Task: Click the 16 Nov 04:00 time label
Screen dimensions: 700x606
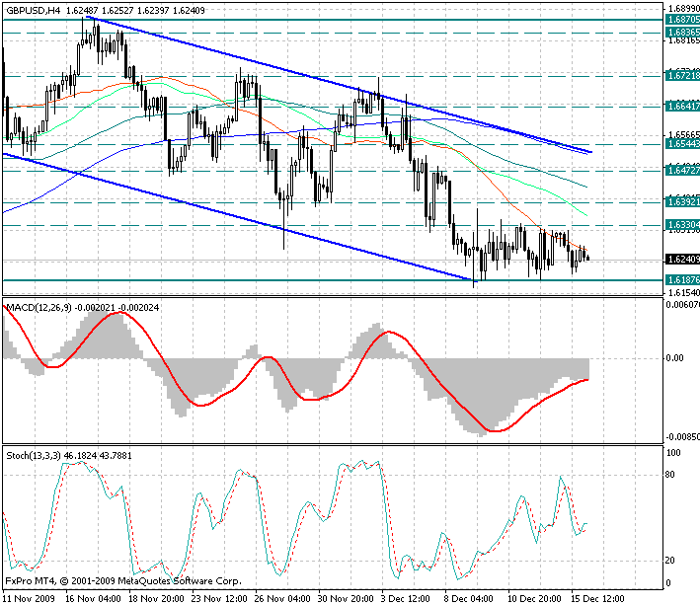Action: 93,598
